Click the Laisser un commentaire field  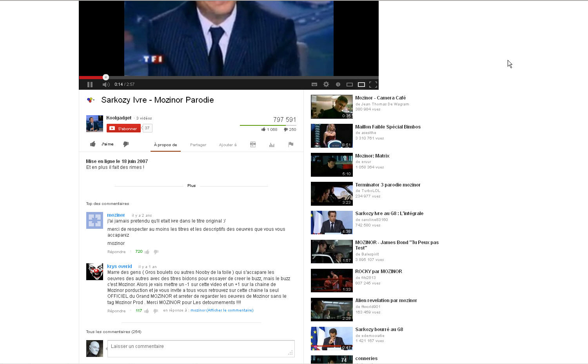201,348
